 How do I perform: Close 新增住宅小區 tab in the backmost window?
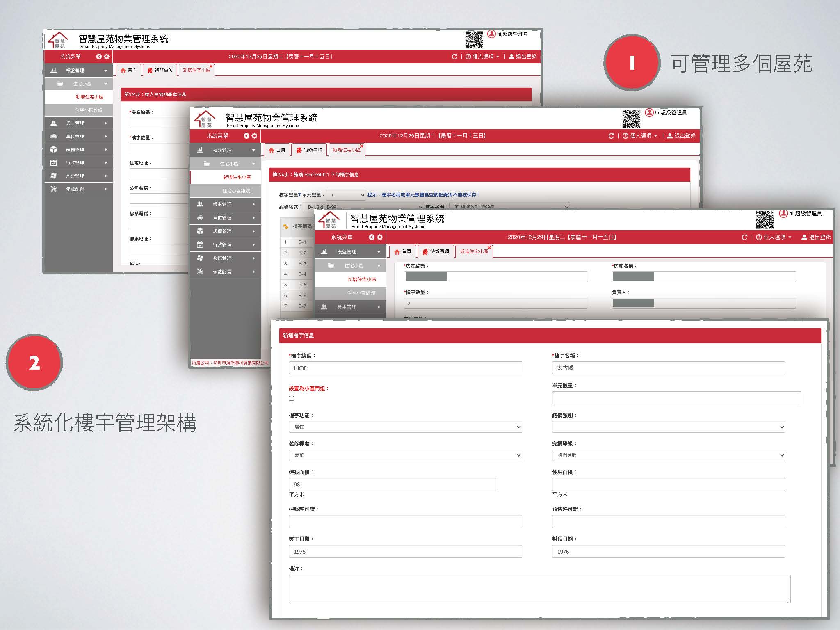click(x=211, y=66)
